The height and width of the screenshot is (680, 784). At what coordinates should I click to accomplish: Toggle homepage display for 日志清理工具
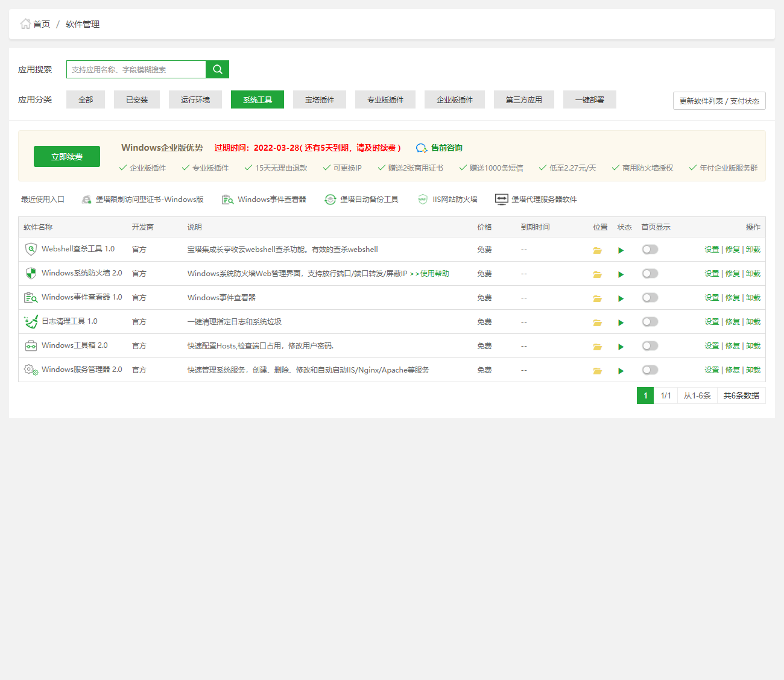(650, 321)
